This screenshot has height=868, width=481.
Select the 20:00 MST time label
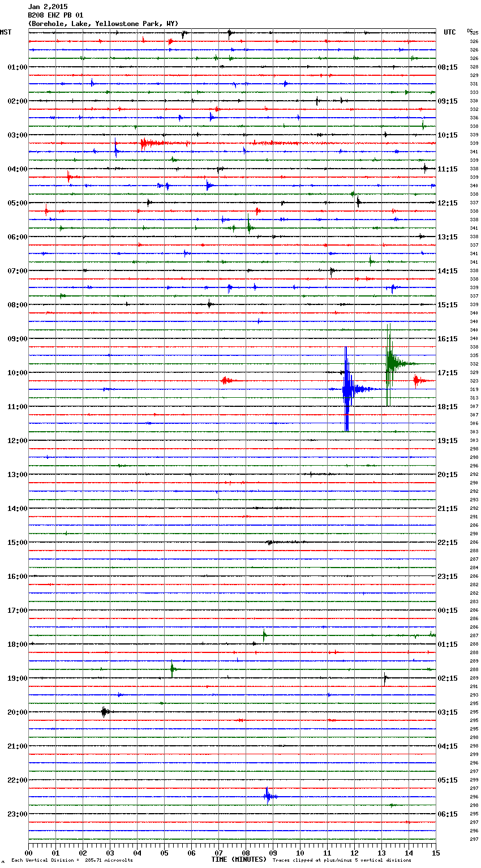pos(18,712)
